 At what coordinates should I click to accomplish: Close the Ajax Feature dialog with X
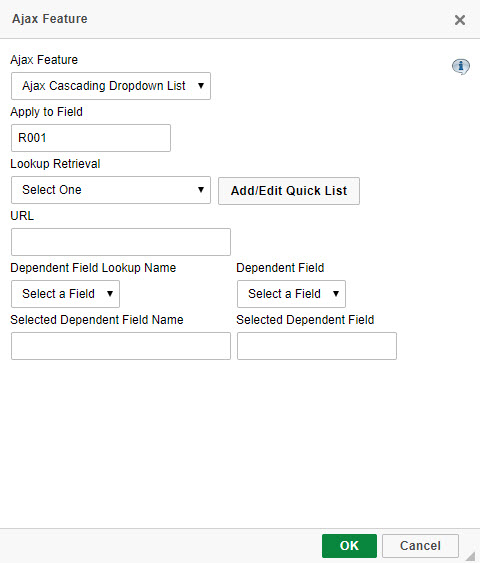(460, 20)
